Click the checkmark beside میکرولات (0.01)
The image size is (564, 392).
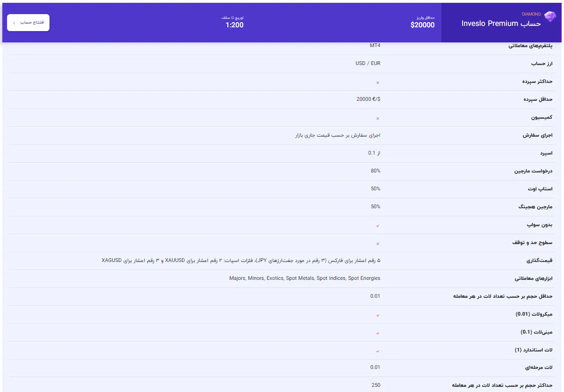[x=378, y=315]
